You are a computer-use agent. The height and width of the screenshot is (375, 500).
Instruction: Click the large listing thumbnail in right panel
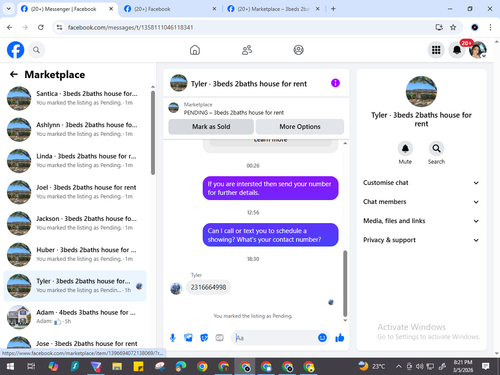click(x=421, y=91)
